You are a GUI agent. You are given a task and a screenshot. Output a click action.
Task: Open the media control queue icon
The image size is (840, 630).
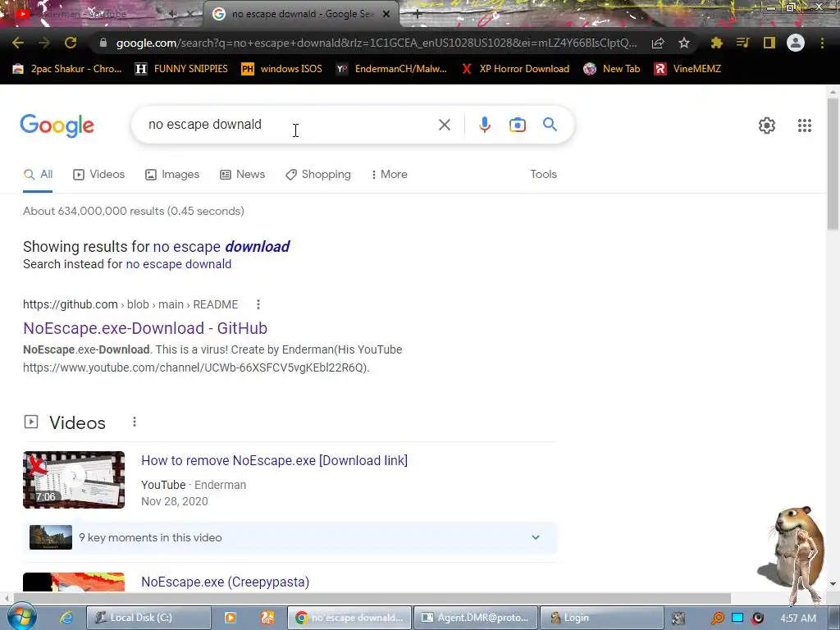(x=742, y=43)
